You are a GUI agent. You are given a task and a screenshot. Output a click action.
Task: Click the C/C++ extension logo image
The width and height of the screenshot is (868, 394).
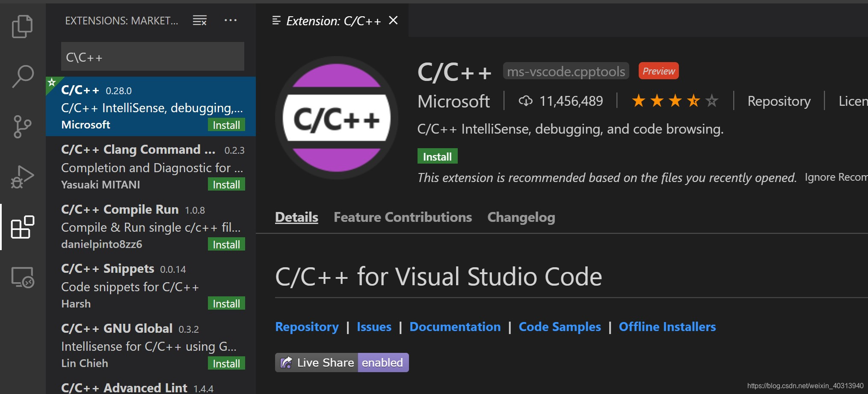point(337,118)
